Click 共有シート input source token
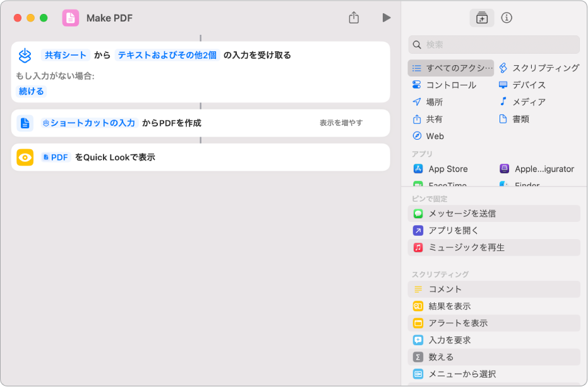The width and height of the screenshot is (588, 387). pyautogui.click(x=66, y=55)
